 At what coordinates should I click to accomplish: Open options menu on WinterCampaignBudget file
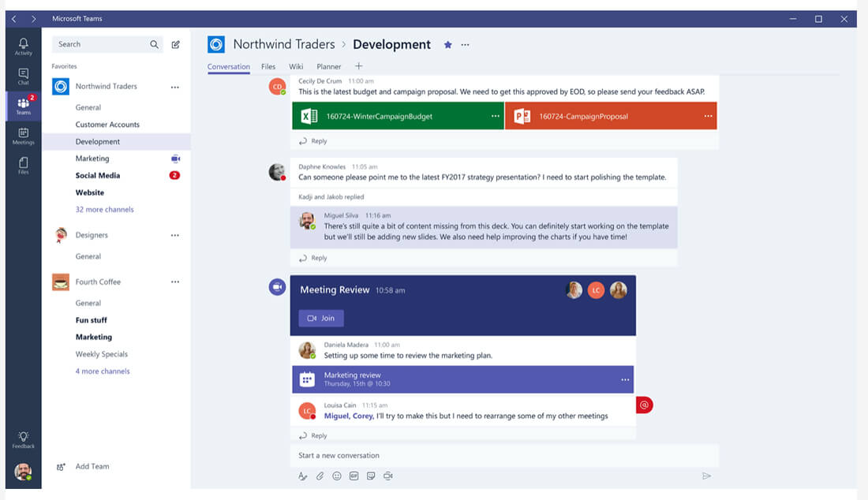click(495, 117)
